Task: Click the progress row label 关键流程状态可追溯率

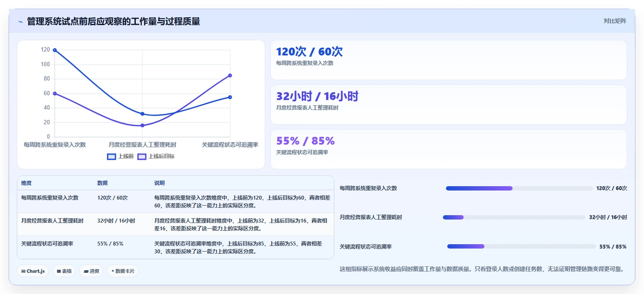Action: tap(366, 247)
